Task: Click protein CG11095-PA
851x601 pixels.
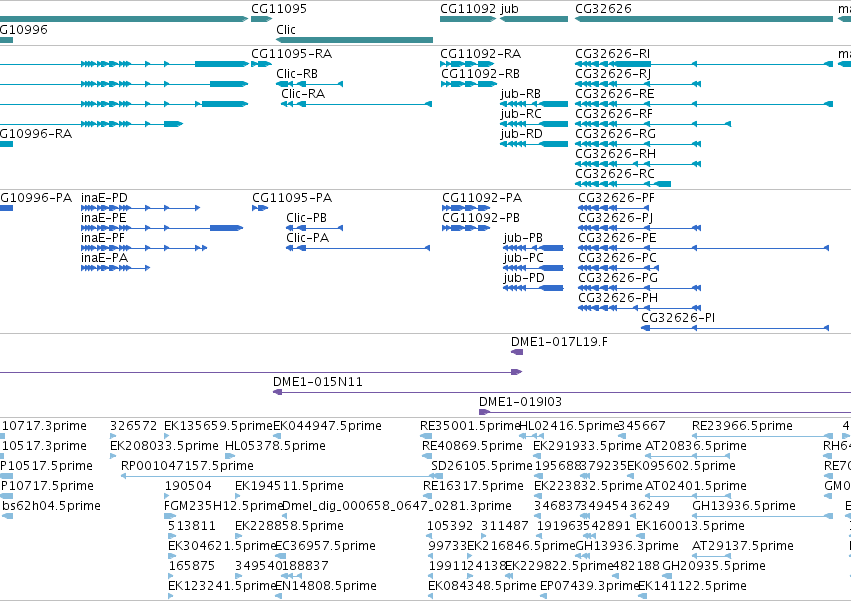Action: click(x=292, y=198)
